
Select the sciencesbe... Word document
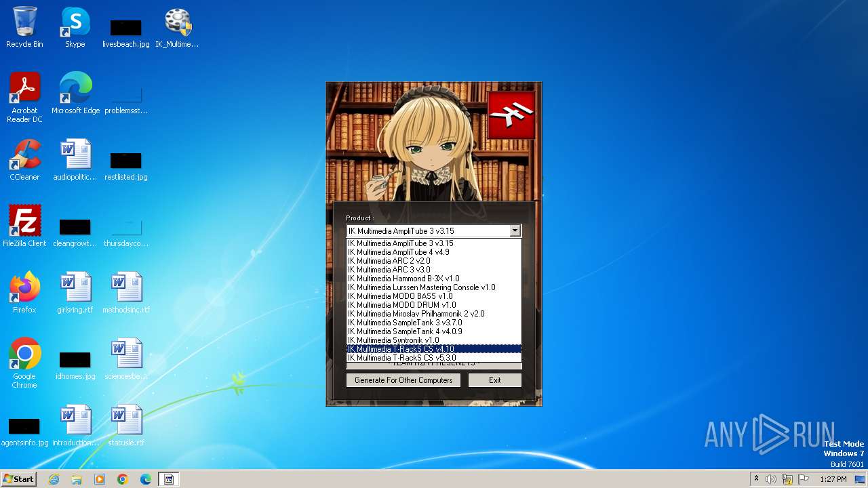pos(126,359)
